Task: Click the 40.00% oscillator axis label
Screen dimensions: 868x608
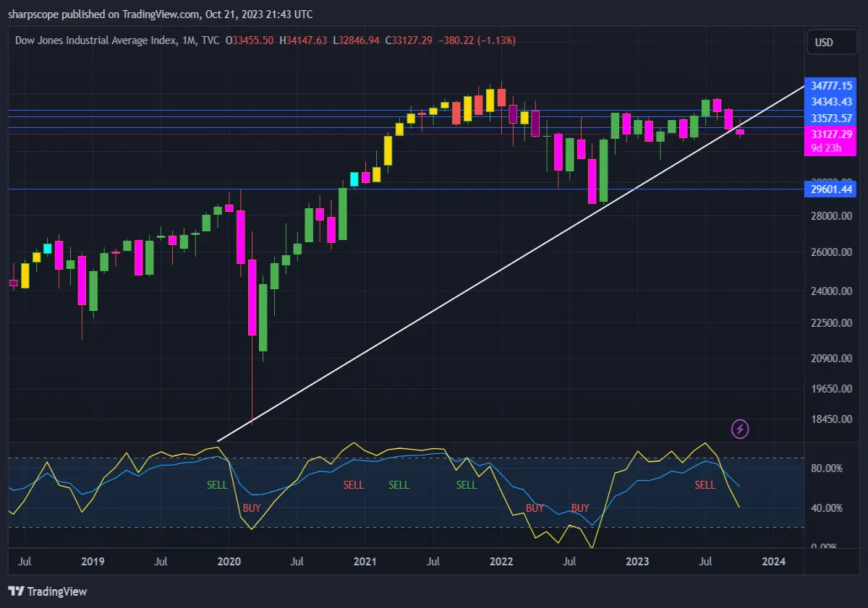Action: click(827, 508)
